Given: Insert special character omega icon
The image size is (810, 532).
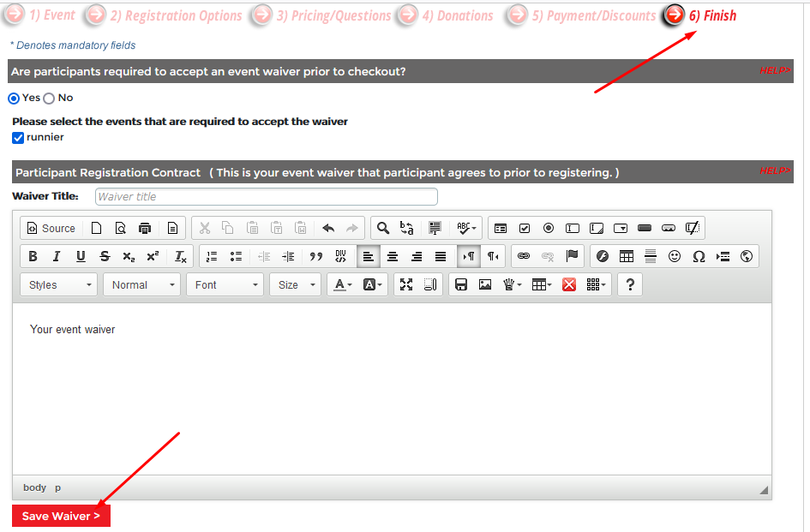Looking at the screenshot, I should [x=699, y=256].
